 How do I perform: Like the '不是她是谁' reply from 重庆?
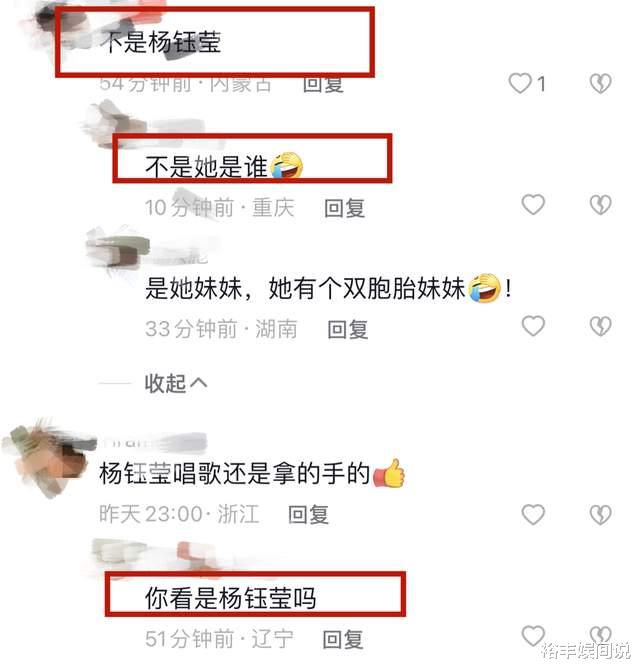click(533, 204)
